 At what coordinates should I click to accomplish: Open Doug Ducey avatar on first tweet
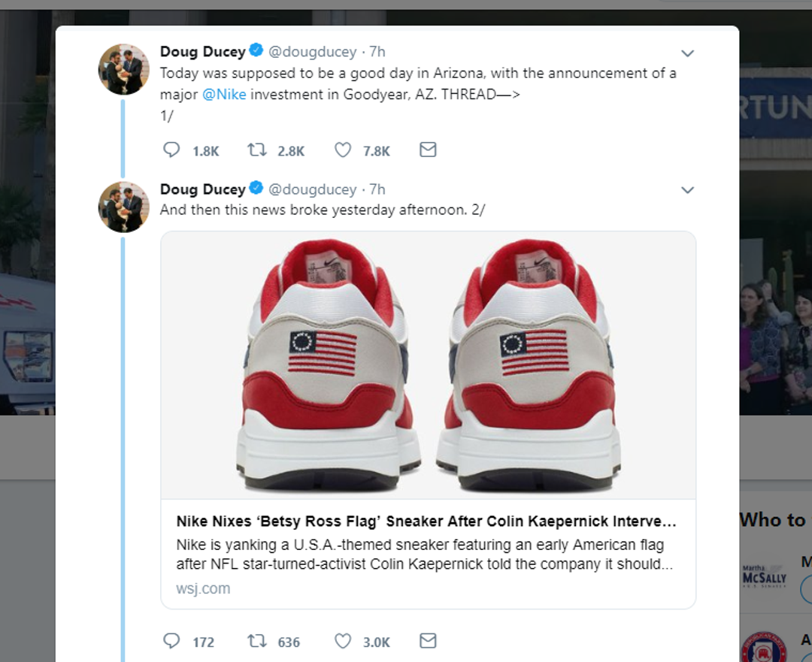(124, 69)
